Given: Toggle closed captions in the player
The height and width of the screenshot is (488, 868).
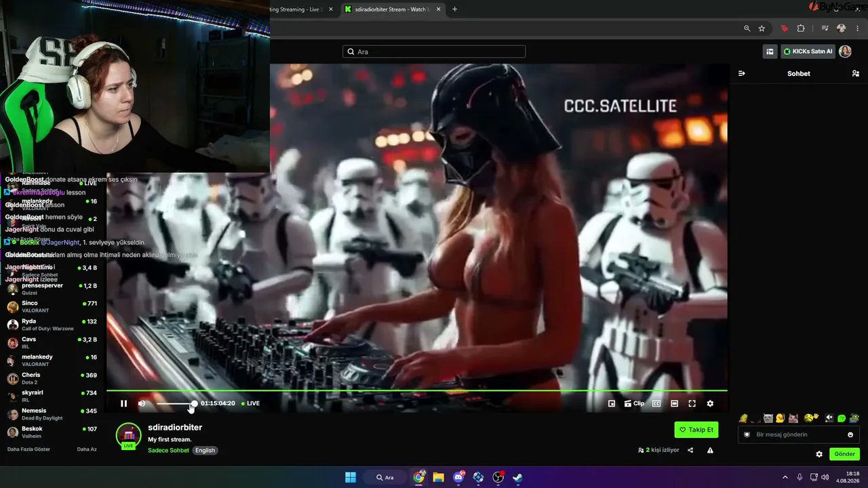Looking at the screenshot, I should coord(656,403).
